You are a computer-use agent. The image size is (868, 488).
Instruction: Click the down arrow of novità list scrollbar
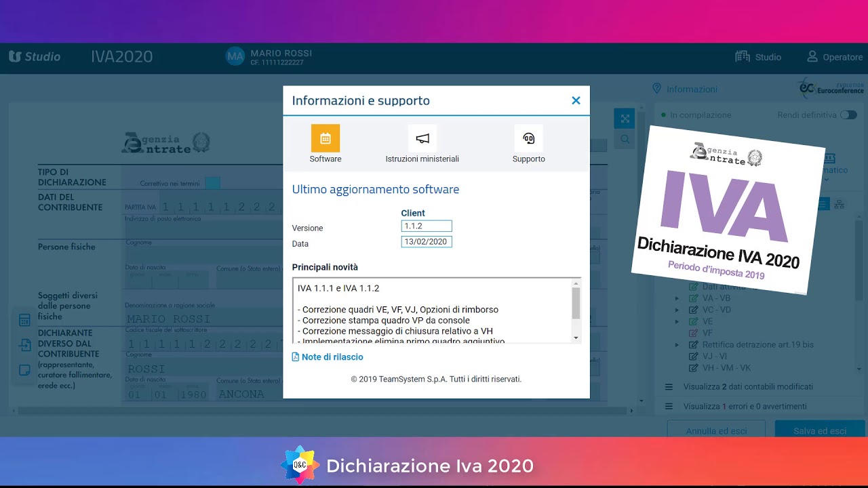click(576, 338)
